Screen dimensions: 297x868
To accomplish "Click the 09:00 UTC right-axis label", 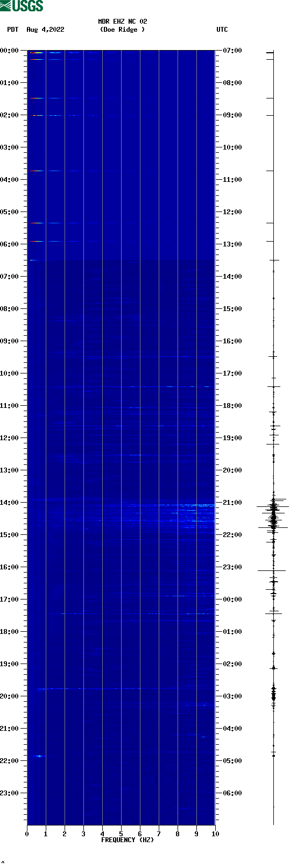I will pyautogui.click(x=232, y=115).
